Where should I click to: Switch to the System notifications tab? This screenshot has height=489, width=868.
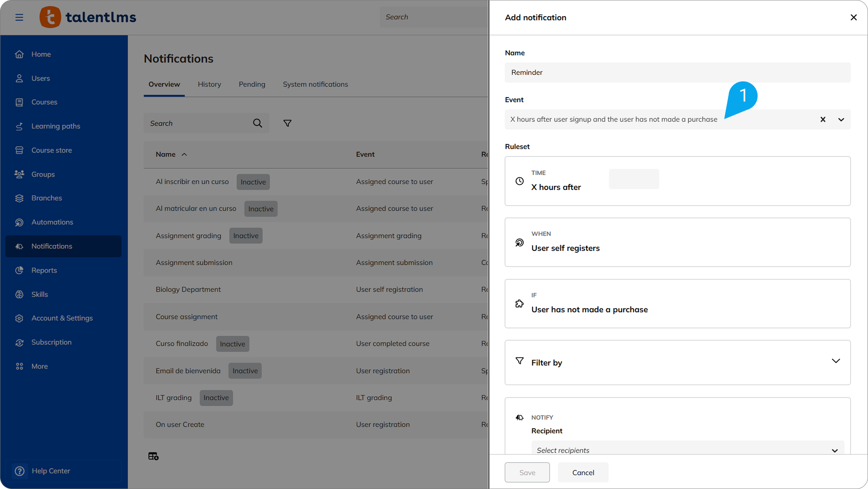(315, 84)
